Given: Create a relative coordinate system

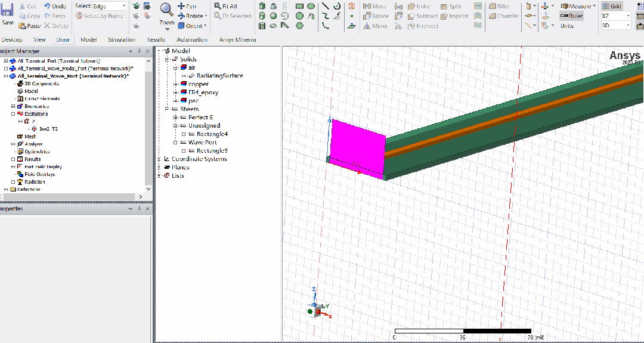Looking at the screenshot, I should 545,6.
